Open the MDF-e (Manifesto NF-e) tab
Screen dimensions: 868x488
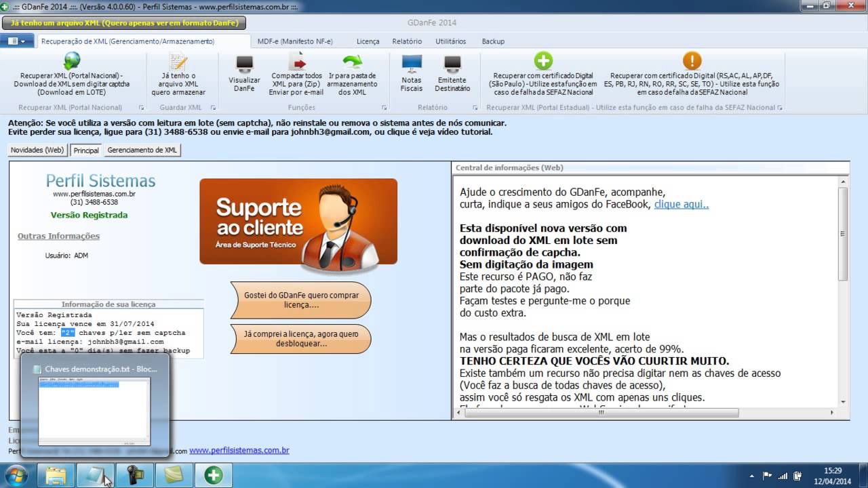(295, 41)
